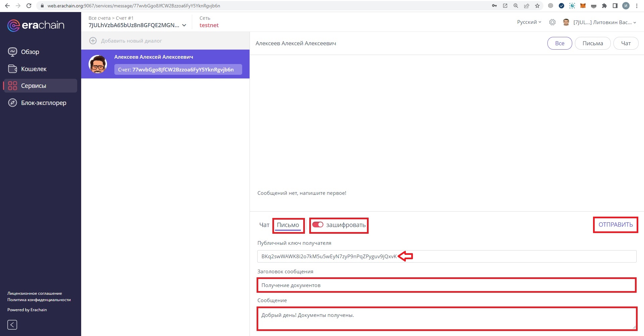This screenshot has width=644, height=336.
Task: Click the settings gear icon in header
Action: (x=552, y=22)
